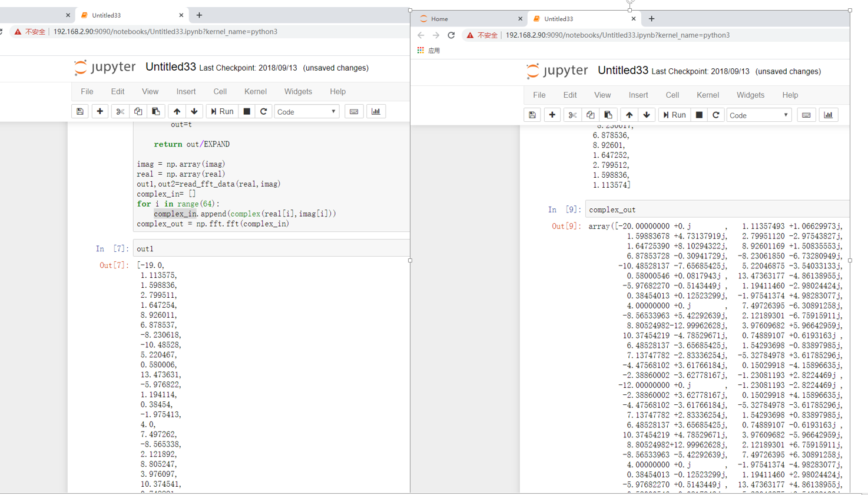
Task: Rename notebook title Untitled33 in right window
Action: 623,71
